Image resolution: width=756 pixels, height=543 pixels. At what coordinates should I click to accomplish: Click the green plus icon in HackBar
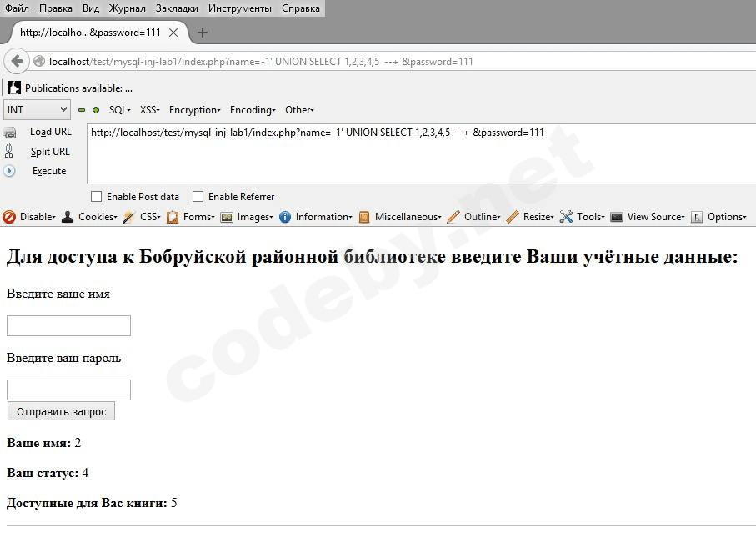96,110
